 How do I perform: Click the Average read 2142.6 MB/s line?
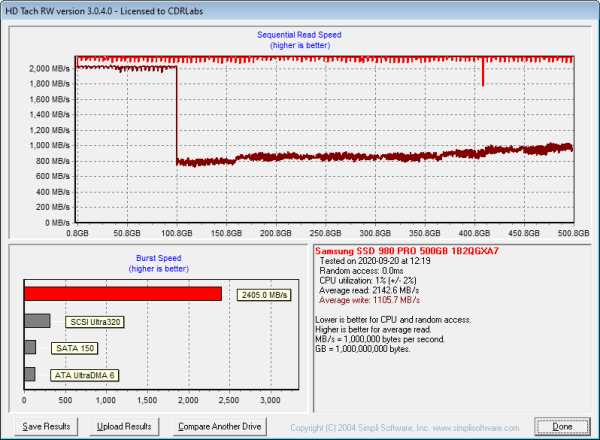[x=365, y=289]
